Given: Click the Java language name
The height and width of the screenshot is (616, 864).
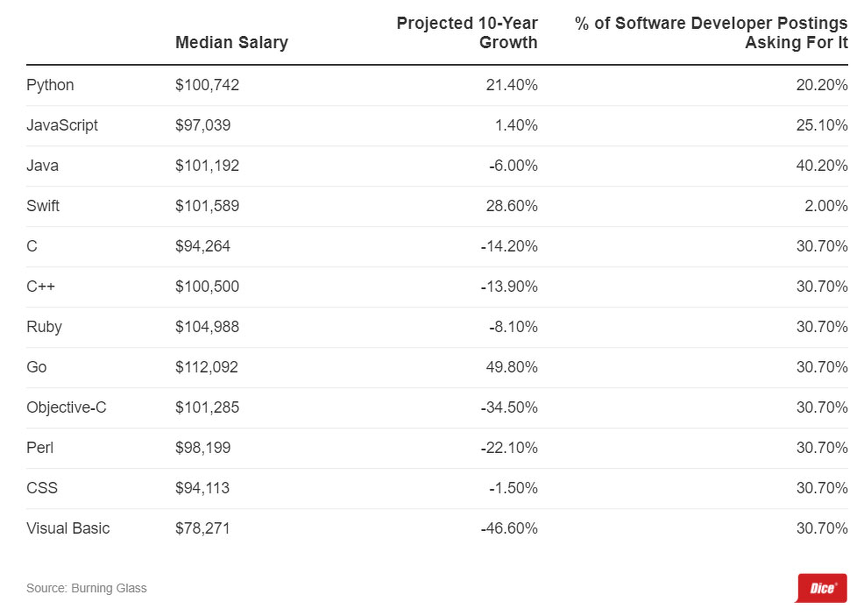Looking at the screenshot, I should 43,166.
